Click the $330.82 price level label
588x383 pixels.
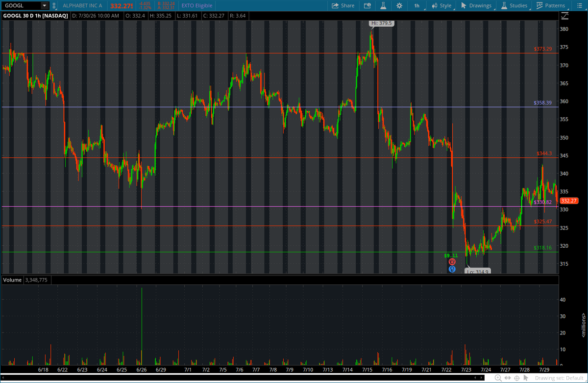[x=543, y=202]
